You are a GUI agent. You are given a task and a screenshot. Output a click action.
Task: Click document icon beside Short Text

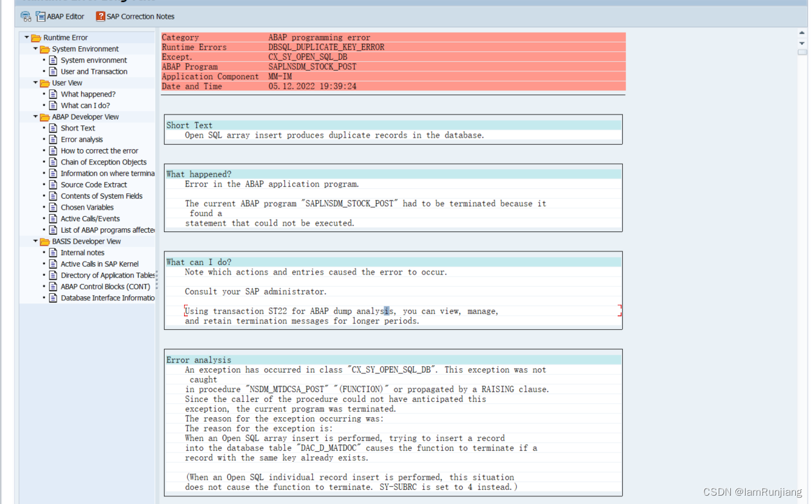pyautogui.click(x=53, y=128)
